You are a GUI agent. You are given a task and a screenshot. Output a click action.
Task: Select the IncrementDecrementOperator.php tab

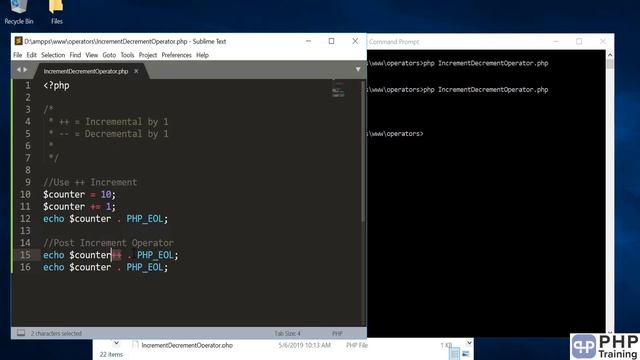point(86,71)
